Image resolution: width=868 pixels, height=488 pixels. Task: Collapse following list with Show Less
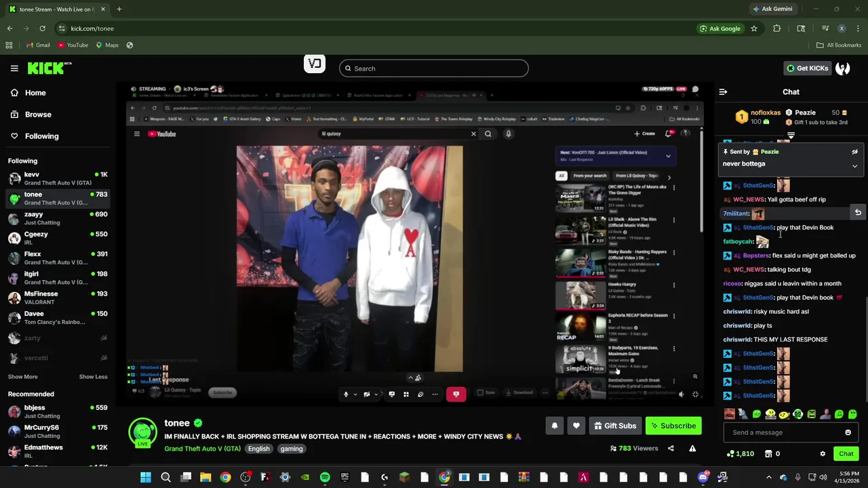pos(93,377)
